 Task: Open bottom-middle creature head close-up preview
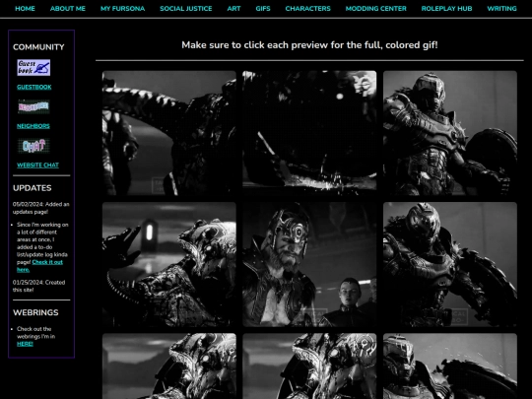(x=309, y=366)
